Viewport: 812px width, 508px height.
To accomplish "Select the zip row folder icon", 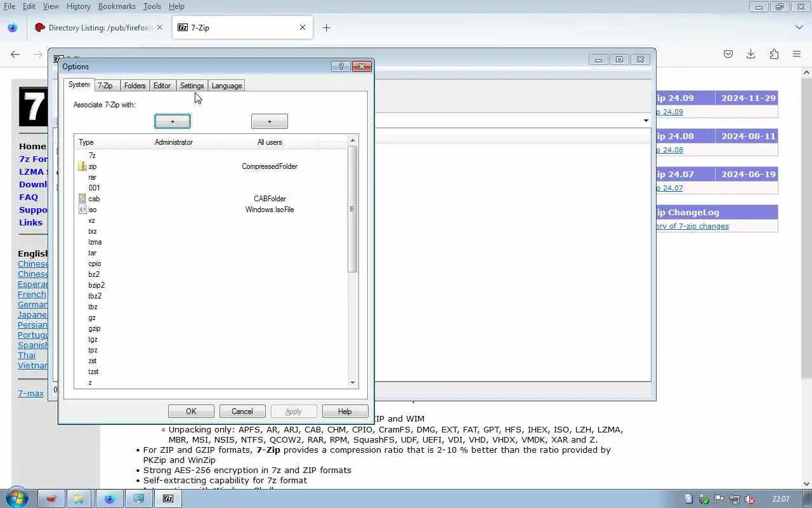I will pos(82,166).
